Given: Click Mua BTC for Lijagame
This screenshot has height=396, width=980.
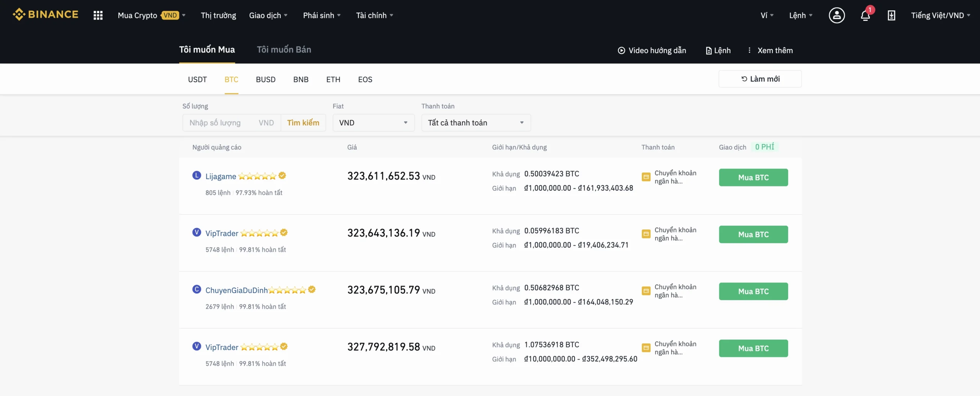Looking at the screenshot, I should click(753, 178).
